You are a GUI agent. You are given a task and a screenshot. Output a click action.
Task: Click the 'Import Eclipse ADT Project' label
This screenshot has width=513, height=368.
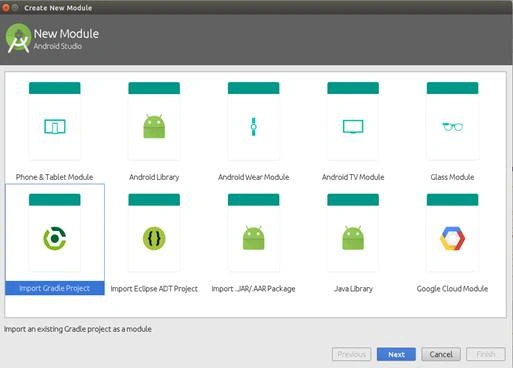[x=154, y=289]
